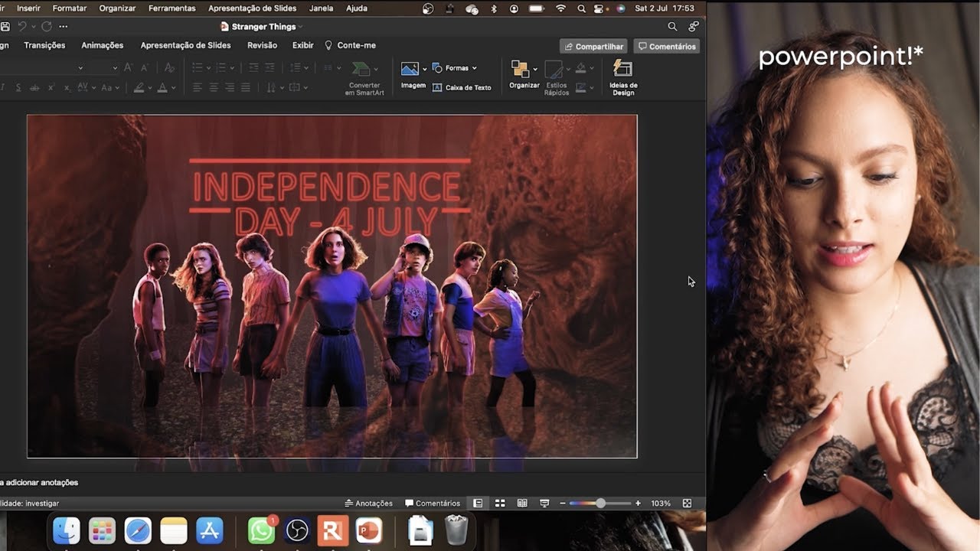Switch to Normal view
This screenshot has height=551, width=980.
tap(478, 504)
